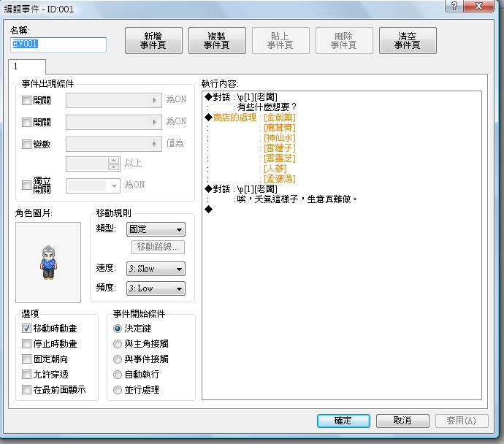Image resolution: width=504 pixels, height=444 pixels.
Task: Select shop item [神仙水]
Action: pyautogui.click(x=279, y=138)
